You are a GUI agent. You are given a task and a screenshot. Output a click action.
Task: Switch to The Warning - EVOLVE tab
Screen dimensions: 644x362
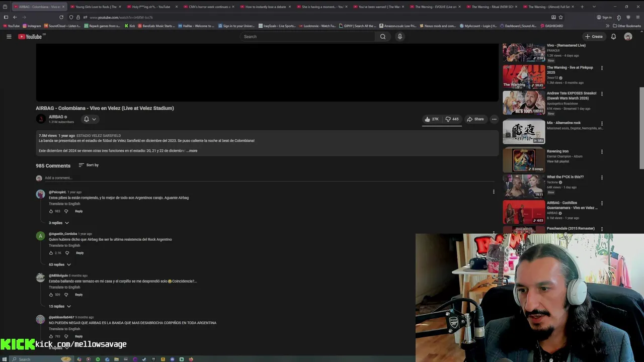point(434,7)
